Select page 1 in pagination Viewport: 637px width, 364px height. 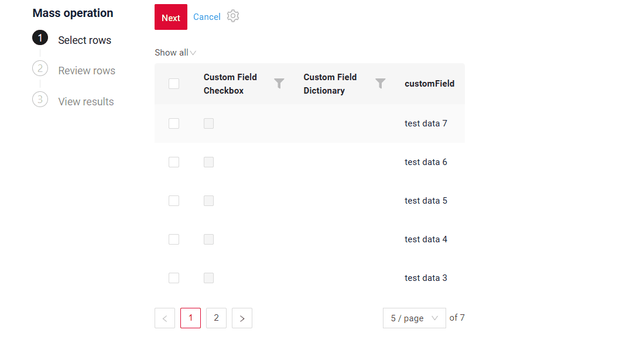190,318
